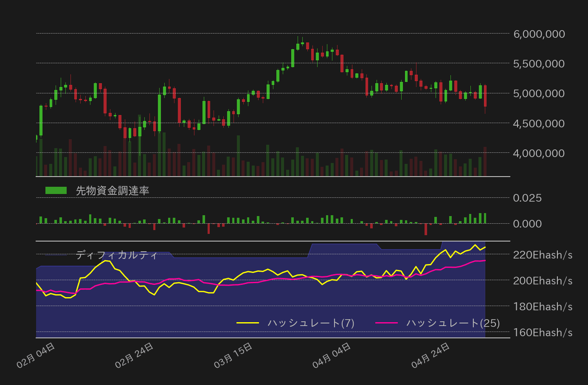This screenshot has height=385, width=588.
Task: Click the 220Ehash/s hashrate axis value
Action: click(543, 255)
